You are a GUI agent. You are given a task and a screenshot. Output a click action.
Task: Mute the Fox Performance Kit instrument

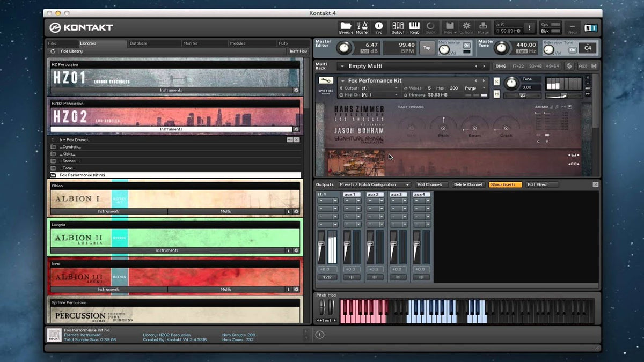click(x=496, y=94)
